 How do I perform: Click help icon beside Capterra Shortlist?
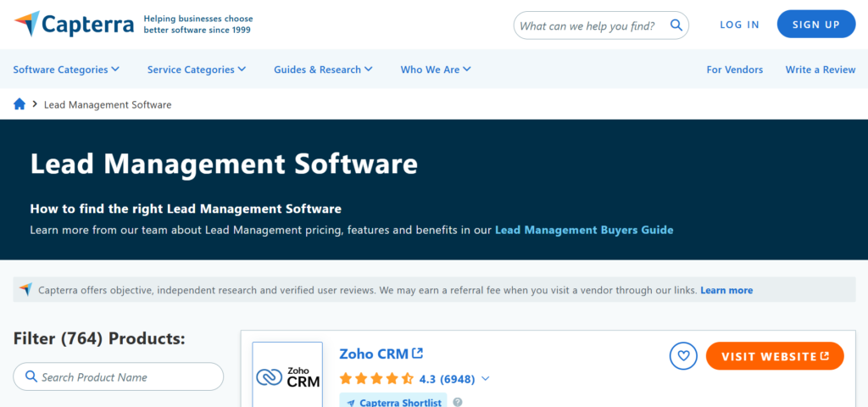pyautogui.click(x=457, y=402)
